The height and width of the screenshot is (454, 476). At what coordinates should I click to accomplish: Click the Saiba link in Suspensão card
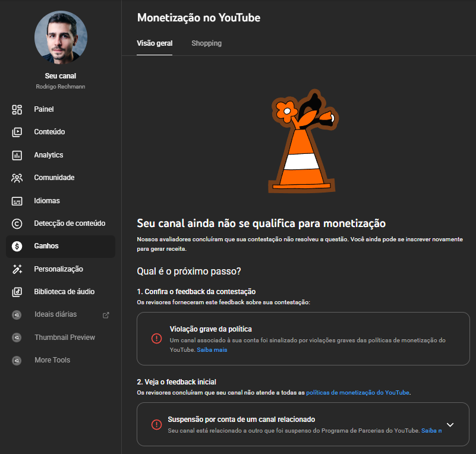pyautogui.click(x=431, y=431)
